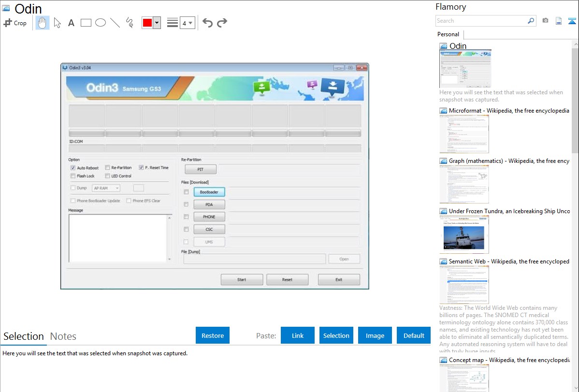Toggle the Re-Partition checkbox
Viewport: 579px width, 392px height.
coord(107,167)
